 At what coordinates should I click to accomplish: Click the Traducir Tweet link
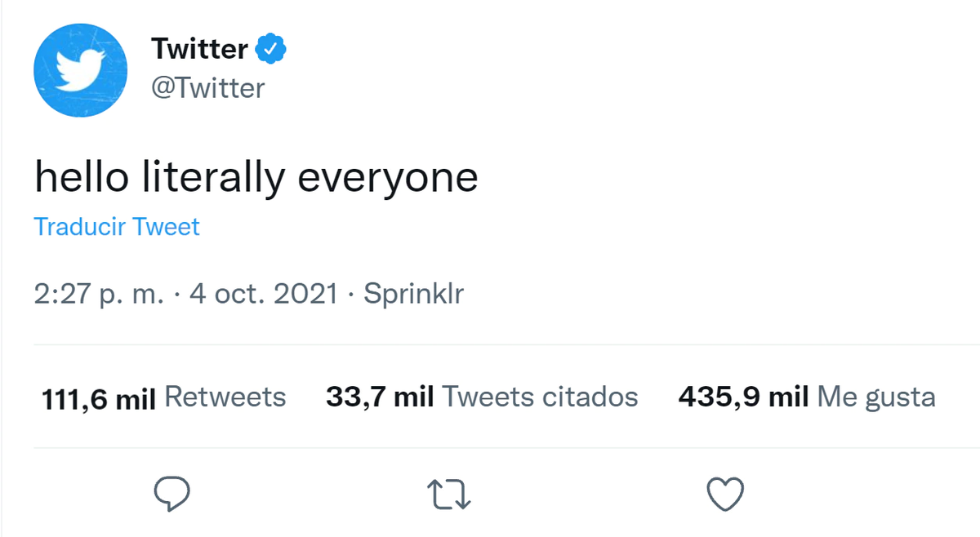[117, 226]
